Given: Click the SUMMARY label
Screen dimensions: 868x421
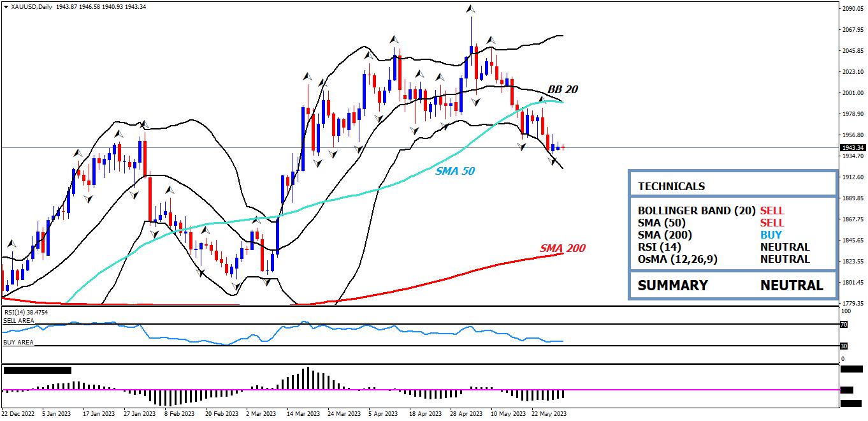Looking at the screenshot, I should 672,285.
